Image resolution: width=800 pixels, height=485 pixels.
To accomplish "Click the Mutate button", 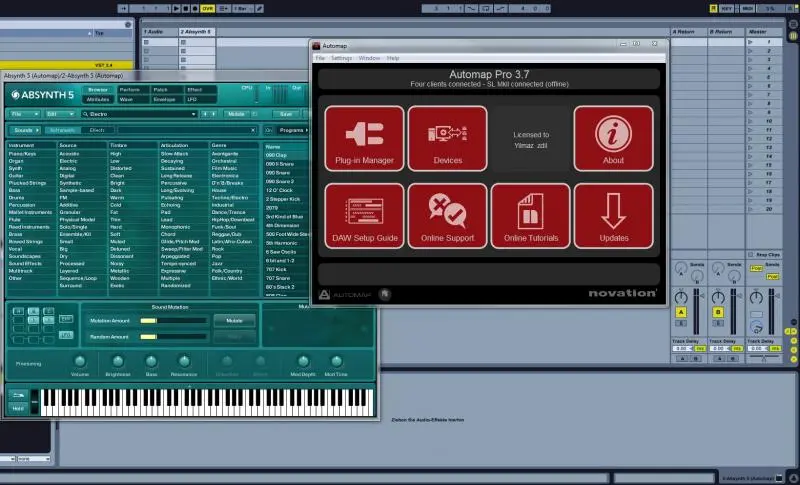I will [x=234, y=321].
